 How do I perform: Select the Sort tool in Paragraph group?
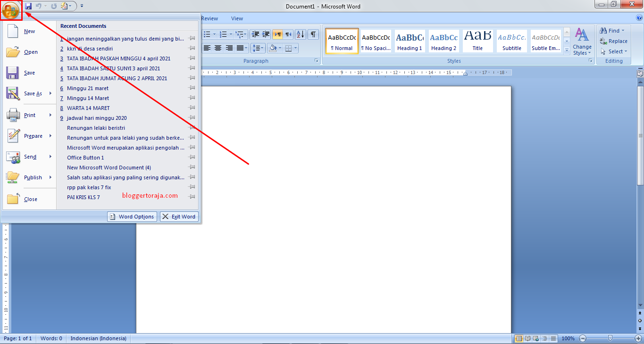pyautogui.click(x=300, y=34)
